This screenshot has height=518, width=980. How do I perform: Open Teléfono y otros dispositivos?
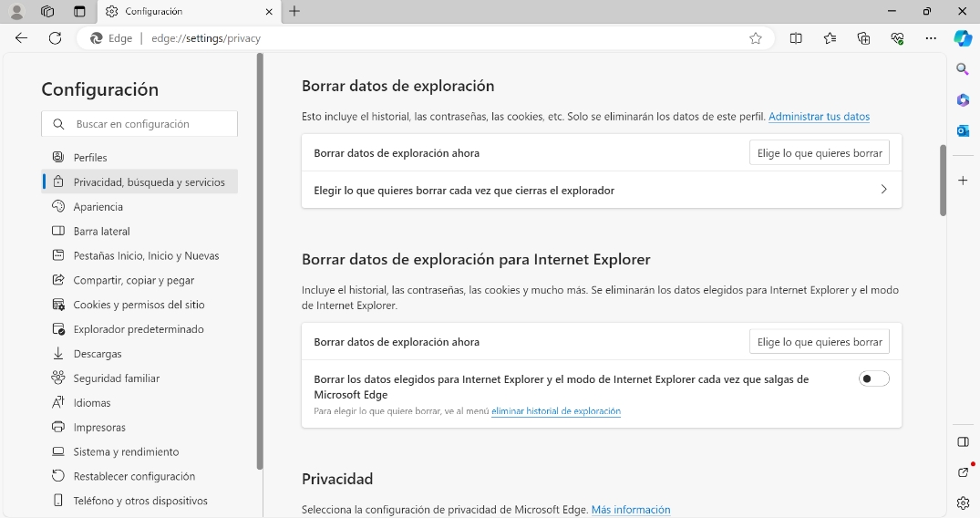139,501
